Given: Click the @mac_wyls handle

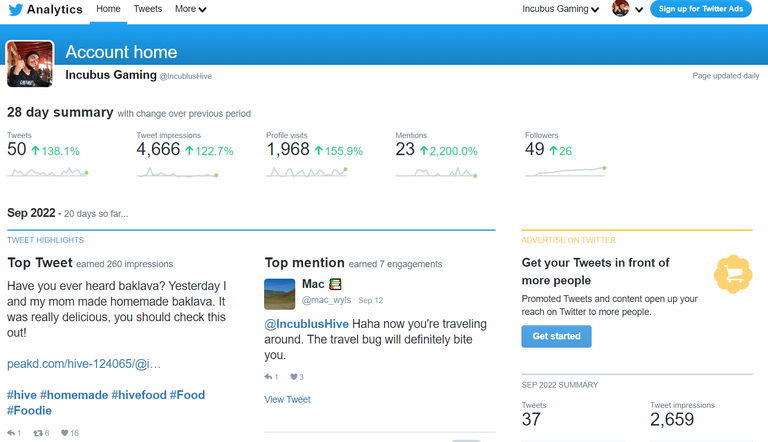Looking at the screenshot, I should click(327, 300).
